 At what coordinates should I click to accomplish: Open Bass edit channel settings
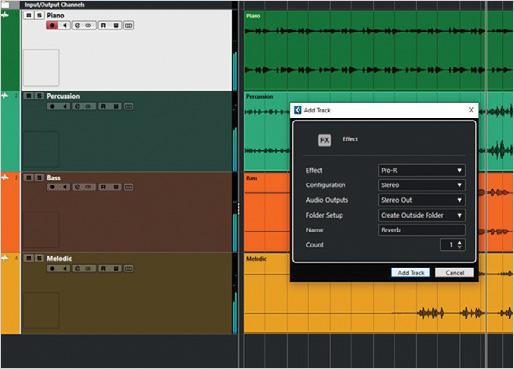coord(77,187)
